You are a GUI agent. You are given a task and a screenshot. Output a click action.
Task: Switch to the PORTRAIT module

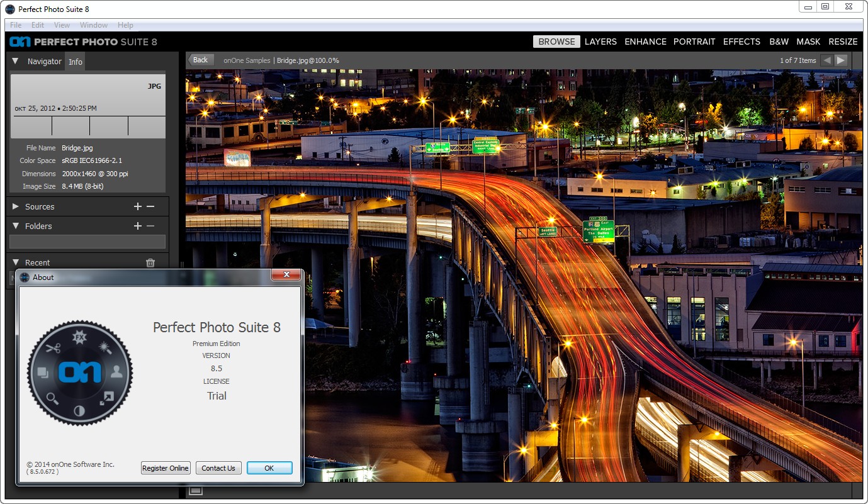pyautogui.click(x=694, y=42)
